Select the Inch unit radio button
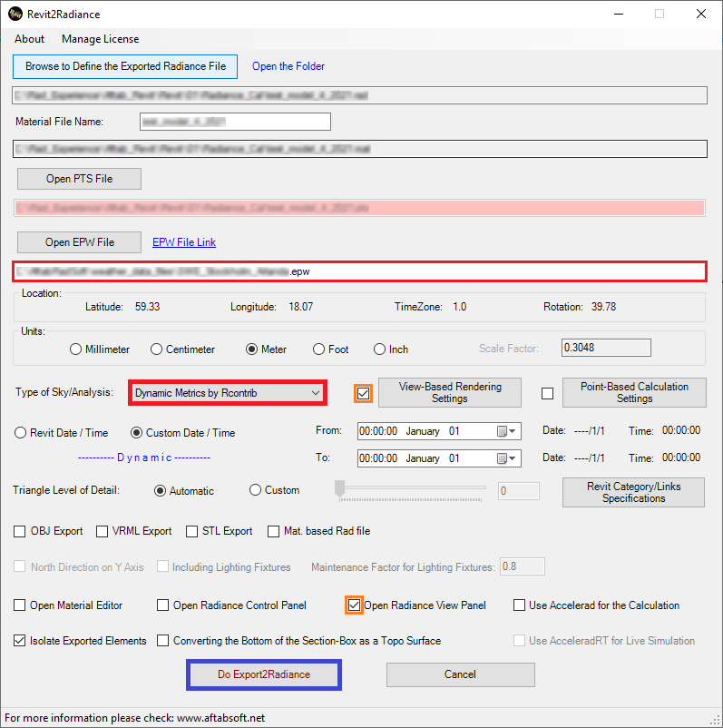The image size is (723, 728). [379, 349]
